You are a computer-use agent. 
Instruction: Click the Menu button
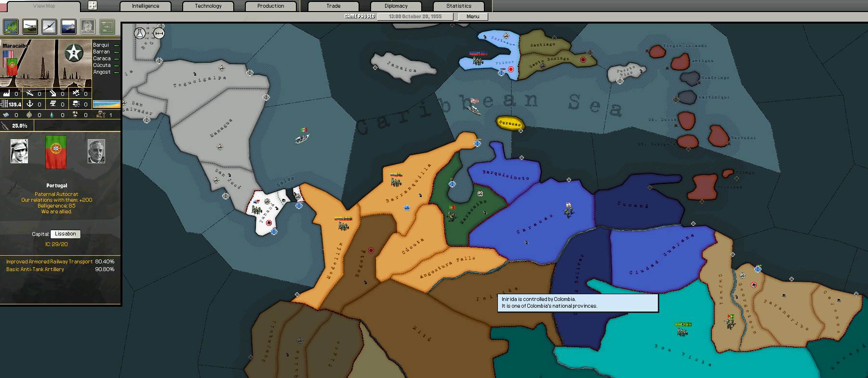(x=472, y=16)
